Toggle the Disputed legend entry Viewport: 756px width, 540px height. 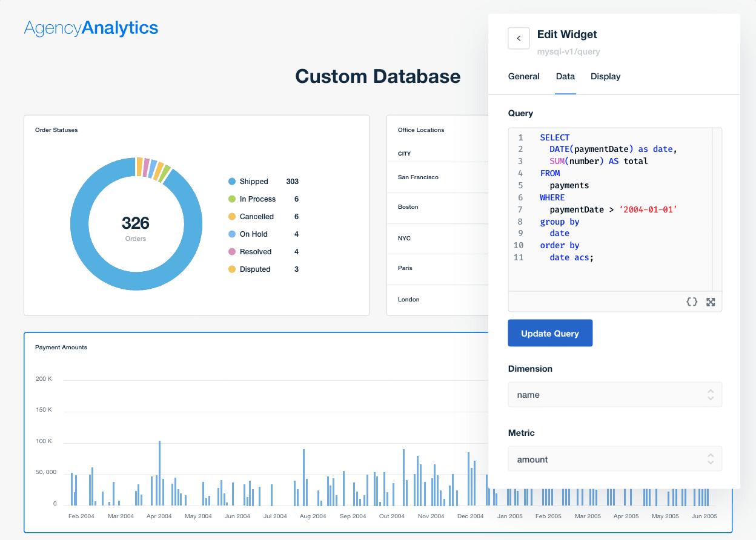click(x=254, y=269)
